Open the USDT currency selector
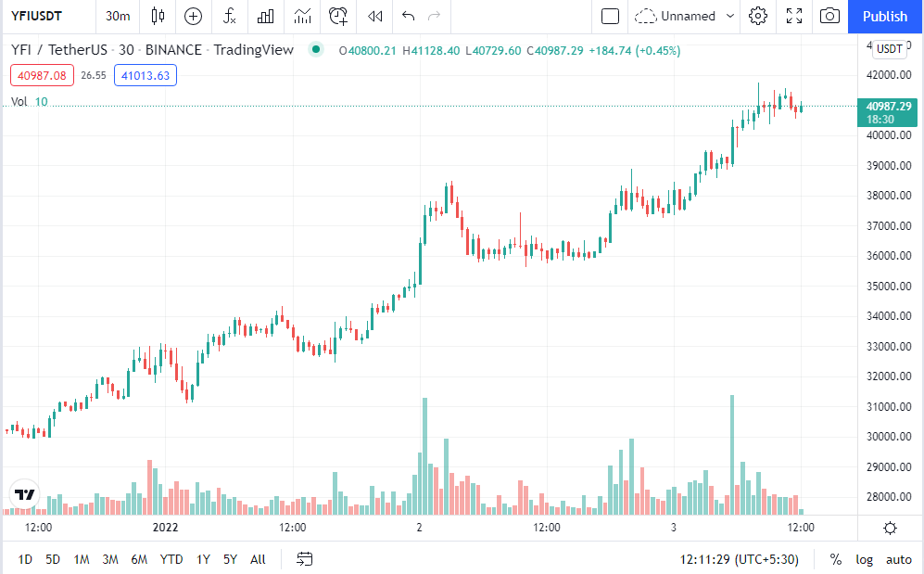 click(x=890, y=49)
